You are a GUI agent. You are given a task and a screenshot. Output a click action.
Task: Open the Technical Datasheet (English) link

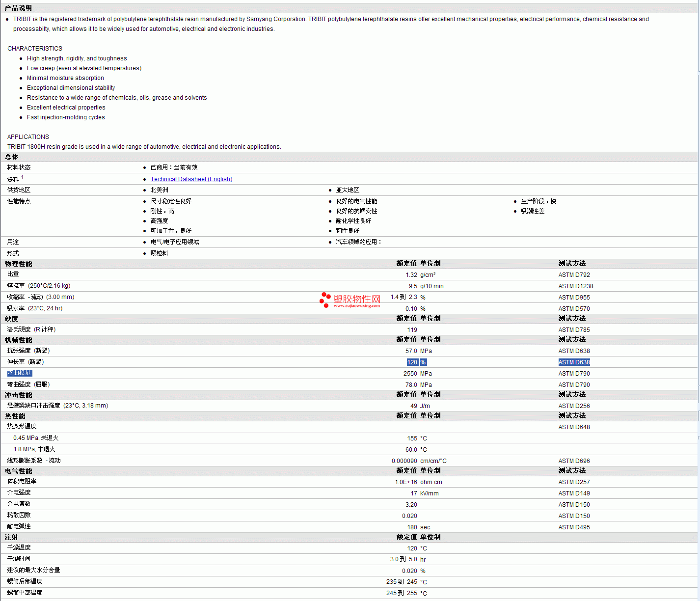point(191,179)
